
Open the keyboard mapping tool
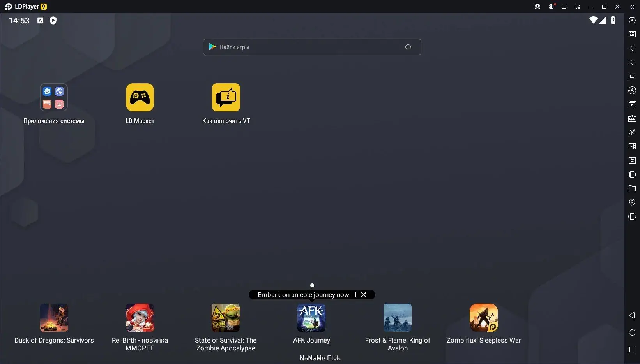point(632,34)
